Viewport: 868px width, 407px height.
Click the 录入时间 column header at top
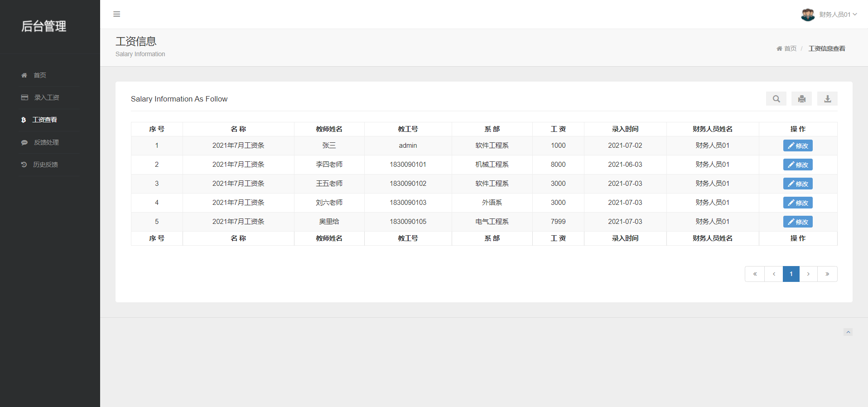625,129
